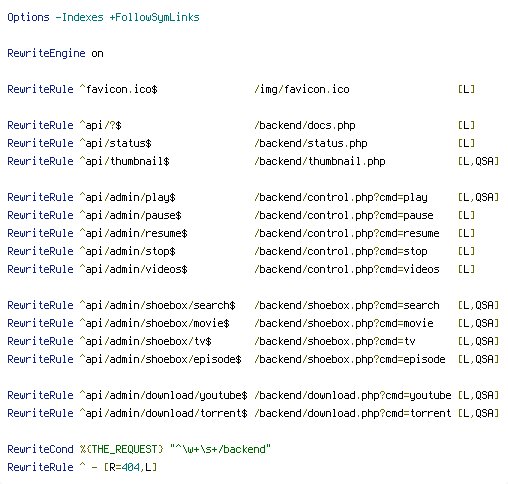The image size is (508, 484).
Task: Click the control.php?cmd=pause target
Action: (344, 215)
